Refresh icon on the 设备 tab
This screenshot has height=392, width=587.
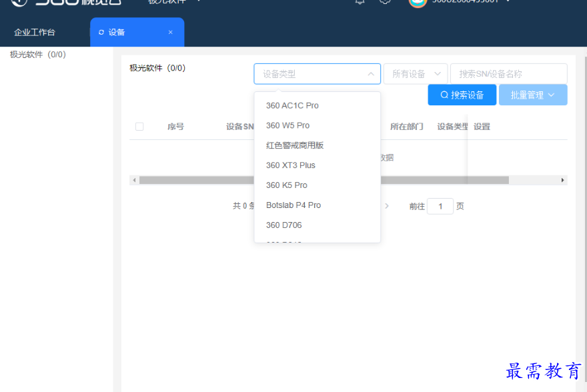(101, 33)
